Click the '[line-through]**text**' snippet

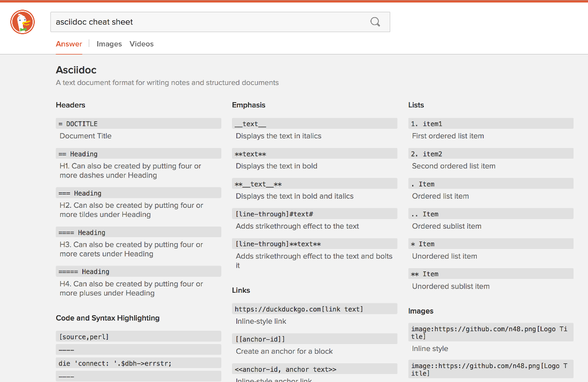pos(315,244)
